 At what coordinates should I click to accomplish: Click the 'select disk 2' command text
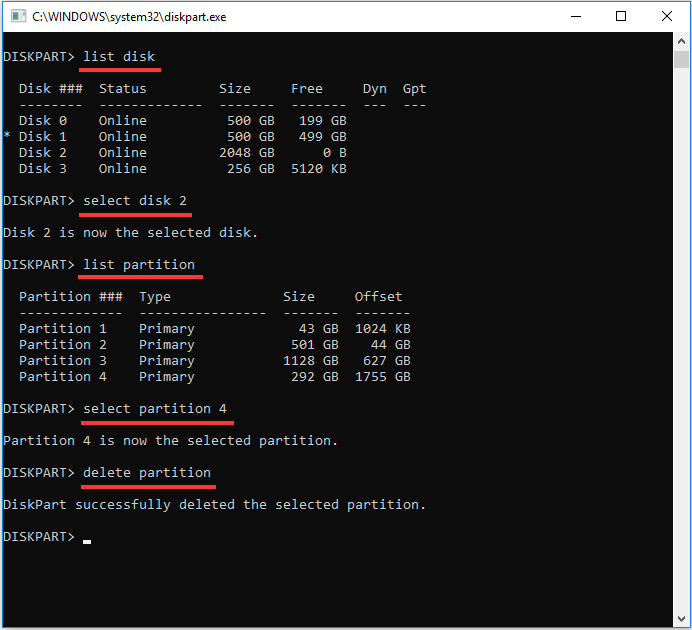click(x=135, y=201)
